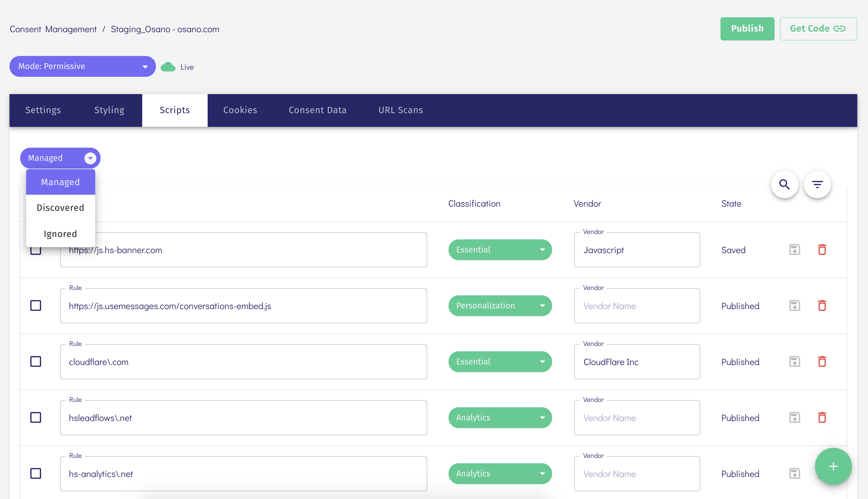
Task: Click Published state of hs-analytics\.net row
Action: pyautogui.click(x=740, y=474)
